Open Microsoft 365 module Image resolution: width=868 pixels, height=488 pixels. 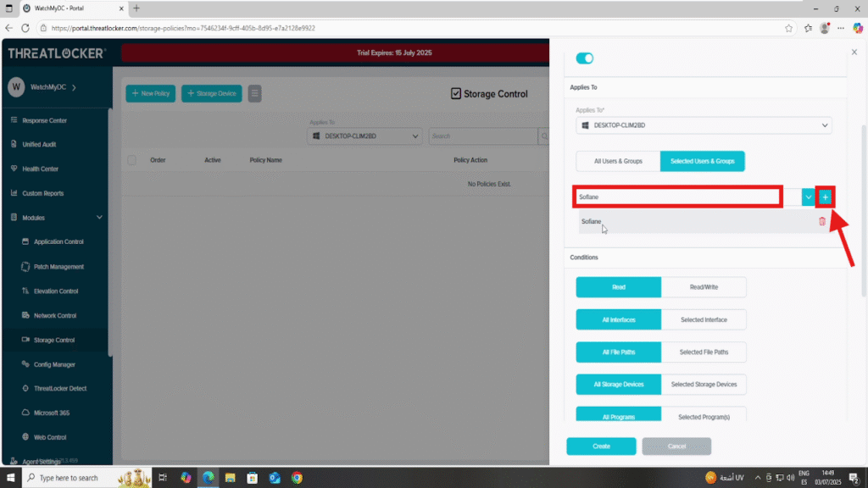pos(51,413)
